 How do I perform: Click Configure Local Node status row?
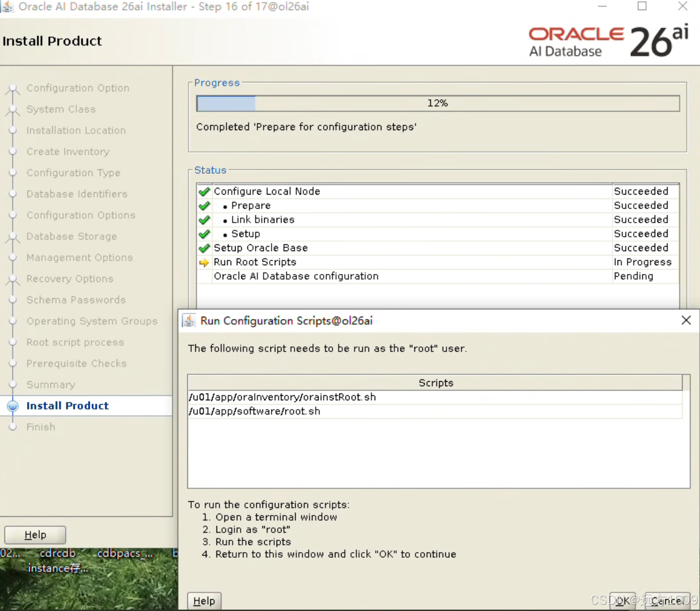(438, 192)
